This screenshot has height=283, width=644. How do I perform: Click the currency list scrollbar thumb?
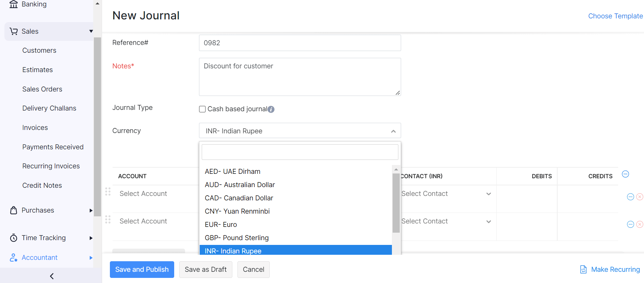click(x=396, y=203)
